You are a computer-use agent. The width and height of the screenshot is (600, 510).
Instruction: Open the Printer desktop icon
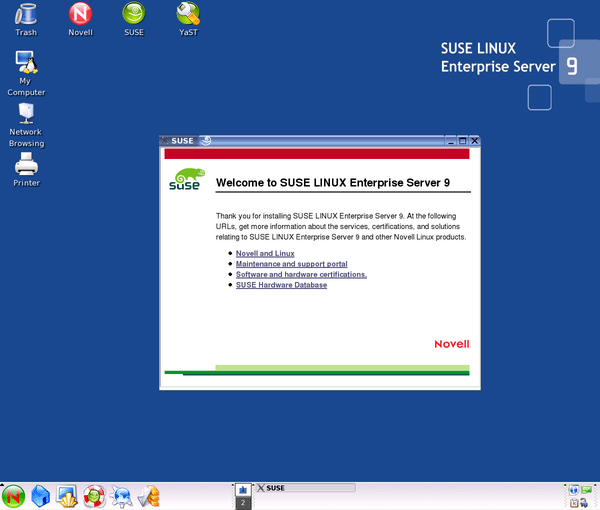(26, 169)
